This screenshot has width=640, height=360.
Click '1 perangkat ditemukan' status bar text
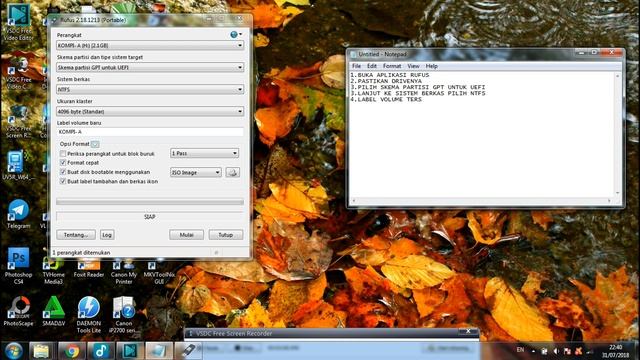click(x=81, y=253)
